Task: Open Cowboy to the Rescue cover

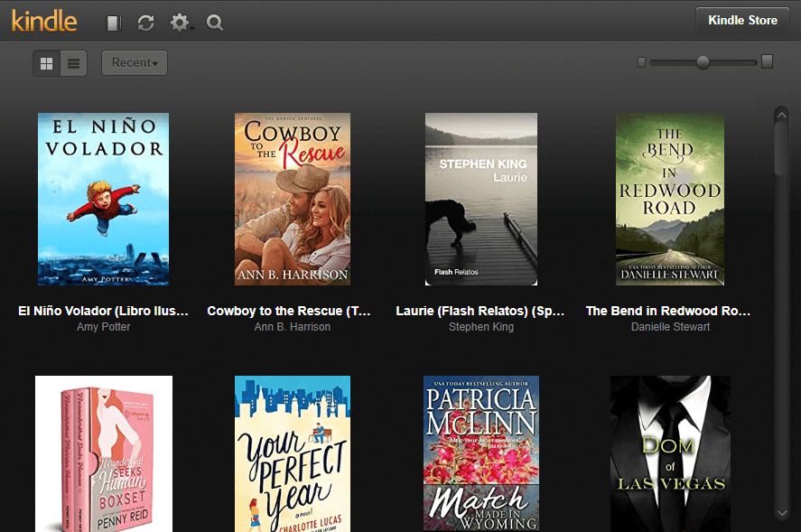Action: (293, 199)
